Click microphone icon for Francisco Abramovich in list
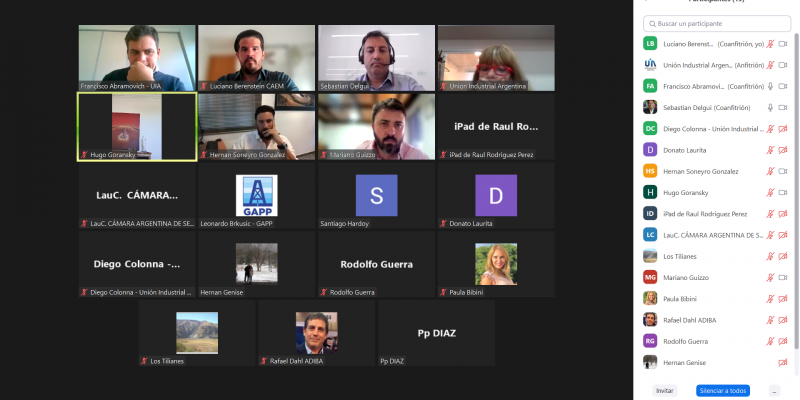 click(770, 86)
